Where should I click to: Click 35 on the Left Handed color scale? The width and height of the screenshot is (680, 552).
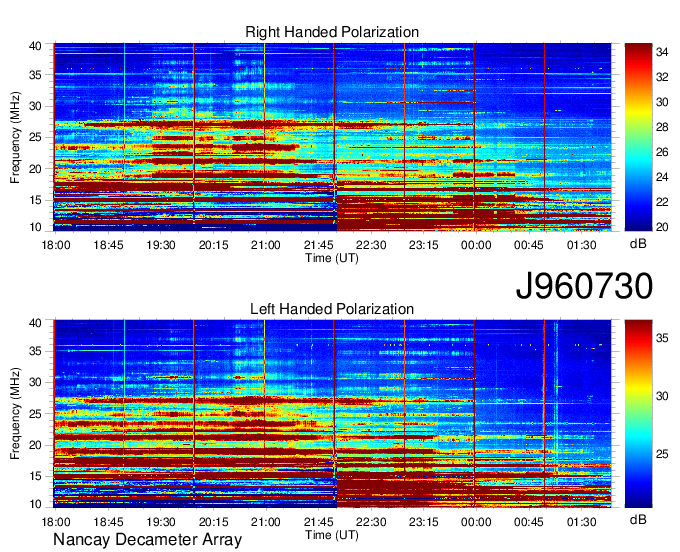(x=662, y=338)
